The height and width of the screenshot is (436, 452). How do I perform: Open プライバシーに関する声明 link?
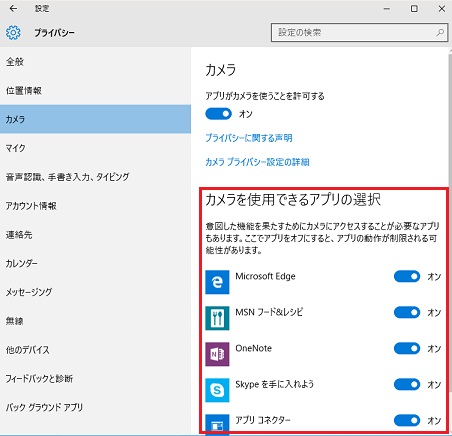coord(249,138)
